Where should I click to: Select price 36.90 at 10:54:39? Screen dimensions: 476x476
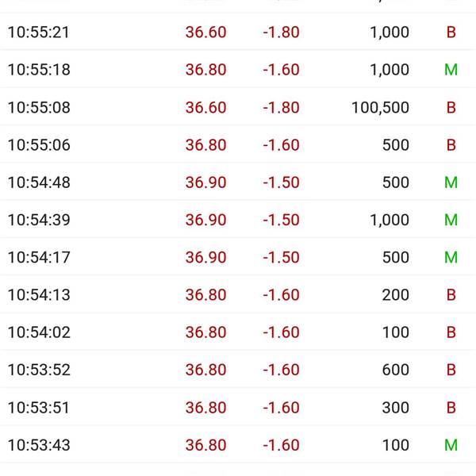point(205,220)
